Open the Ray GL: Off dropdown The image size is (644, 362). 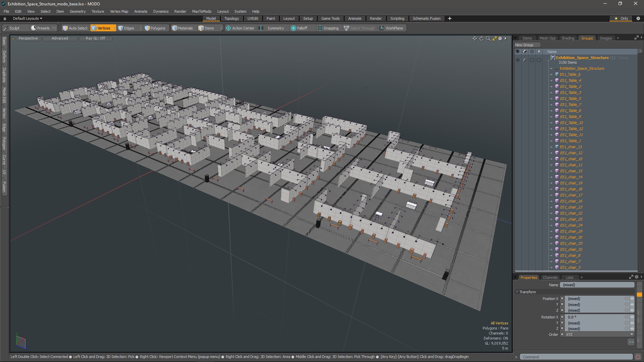[x=95, y=39]
